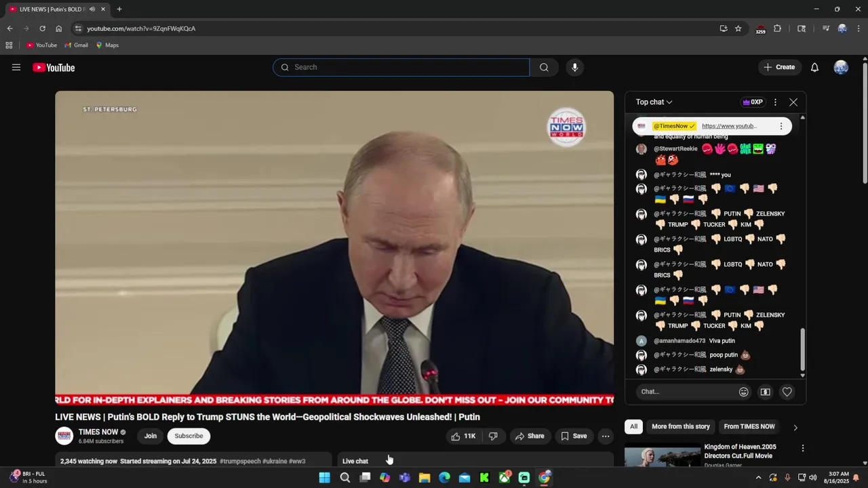This screenshot has width=868, height=488.
Task: Select the All filter chip
Action: 633,427
